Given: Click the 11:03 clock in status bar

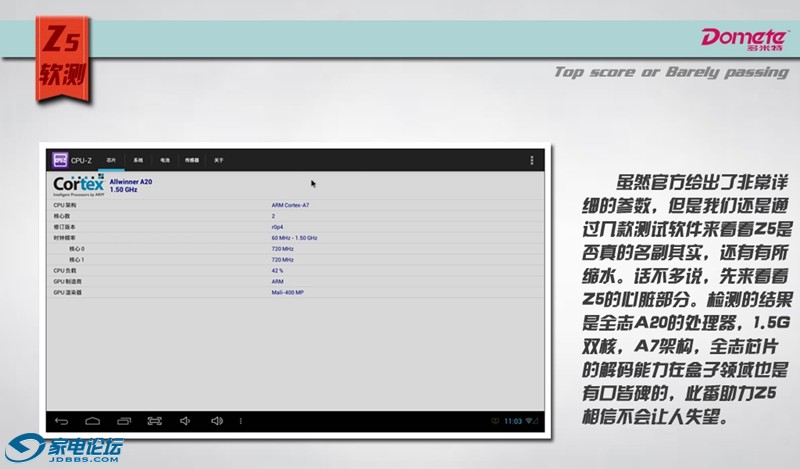Looking at the screenshot, I should 512,421.
